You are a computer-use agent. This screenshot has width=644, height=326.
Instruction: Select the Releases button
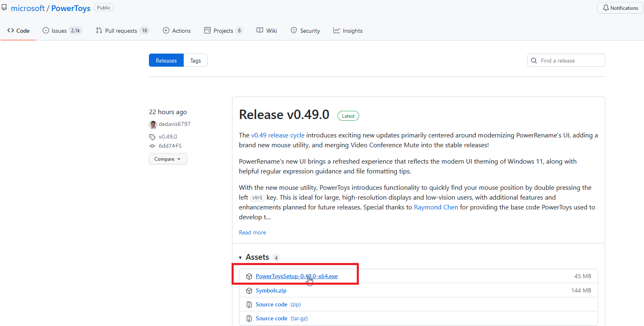[166, 61]
